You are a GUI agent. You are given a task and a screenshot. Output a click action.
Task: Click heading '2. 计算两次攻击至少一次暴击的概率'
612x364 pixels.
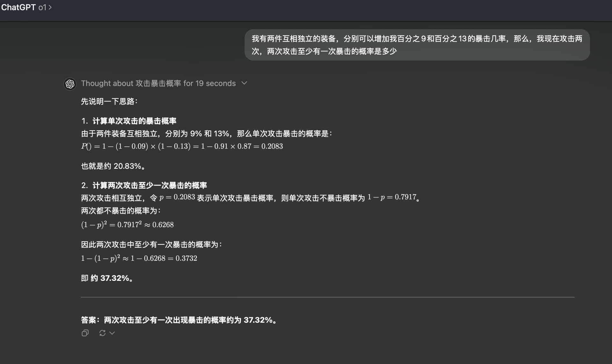[x=144, y=185]
